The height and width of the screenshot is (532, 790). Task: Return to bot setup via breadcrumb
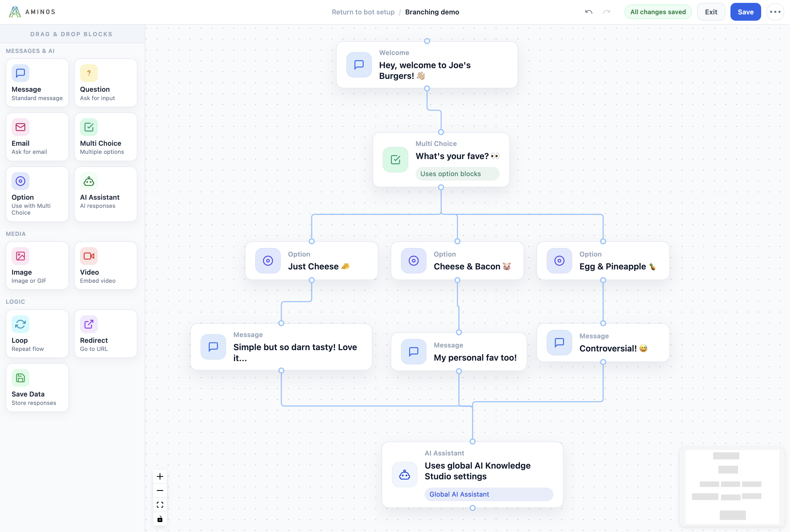tap(363, 12)
